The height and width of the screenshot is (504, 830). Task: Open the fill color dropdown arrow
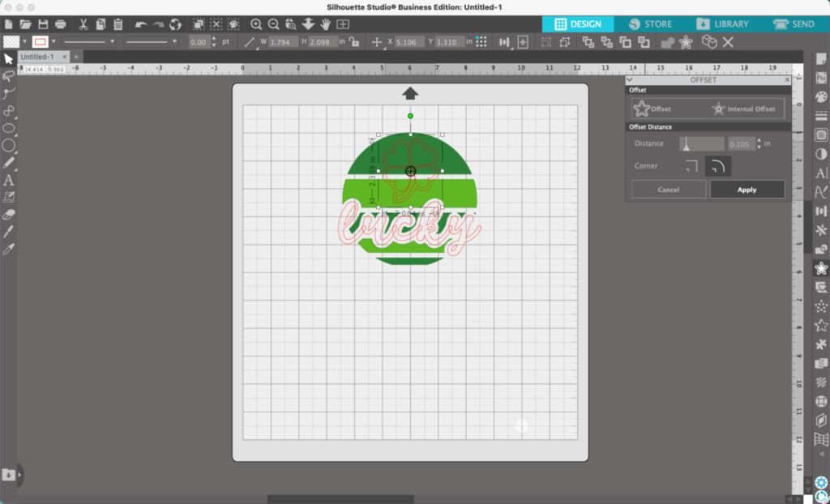point(24,42)
